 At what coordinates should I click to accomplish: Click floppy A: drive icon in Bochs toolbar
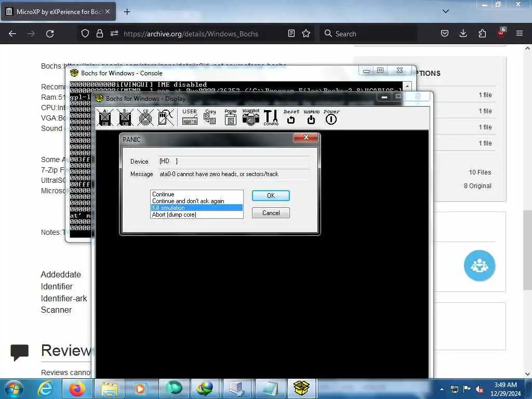tap(105, 117)
